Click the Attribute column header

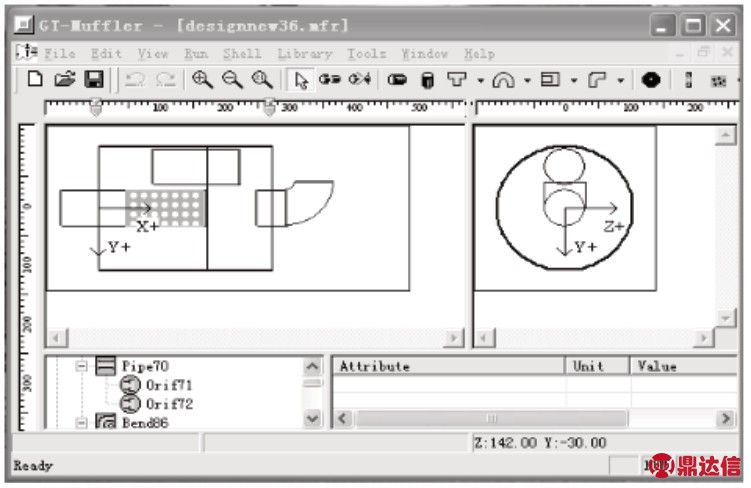pos(449,366)
